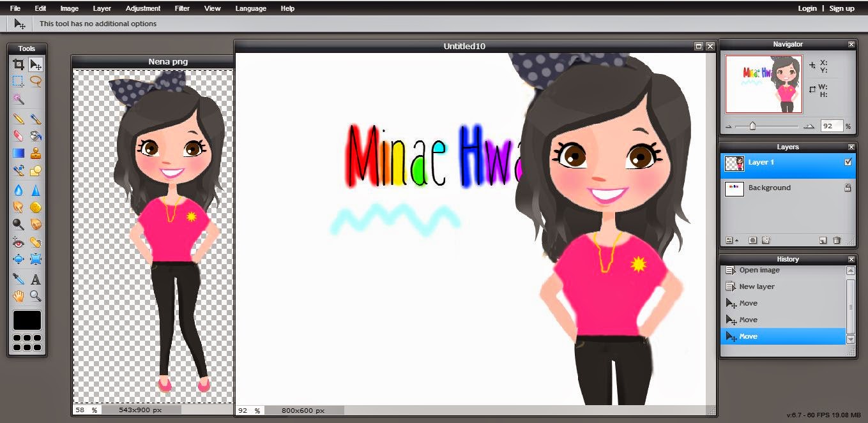Add a layer mask button
The width and height of the screenshot is (868, 423).
click(x=752, y=241)
